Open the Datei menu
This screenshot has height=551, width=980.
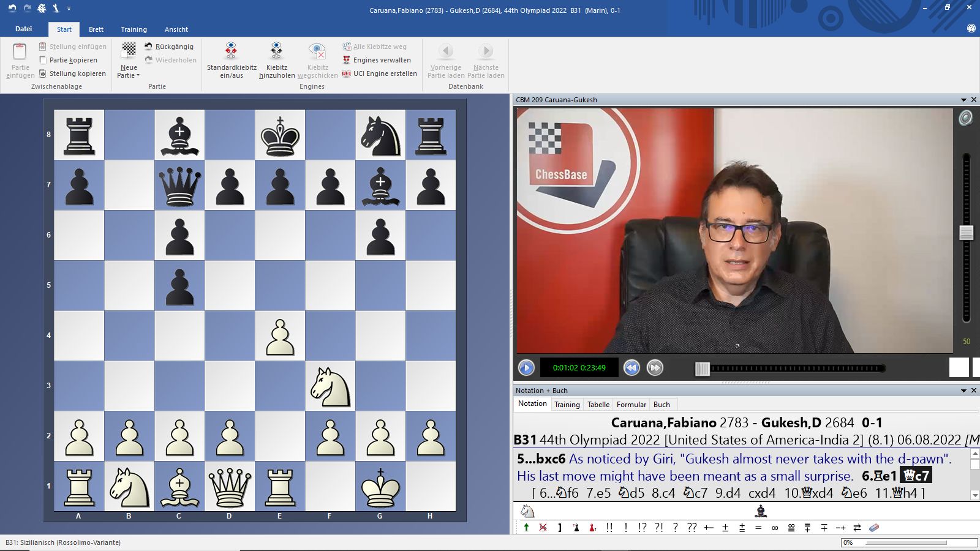(24, 29)
